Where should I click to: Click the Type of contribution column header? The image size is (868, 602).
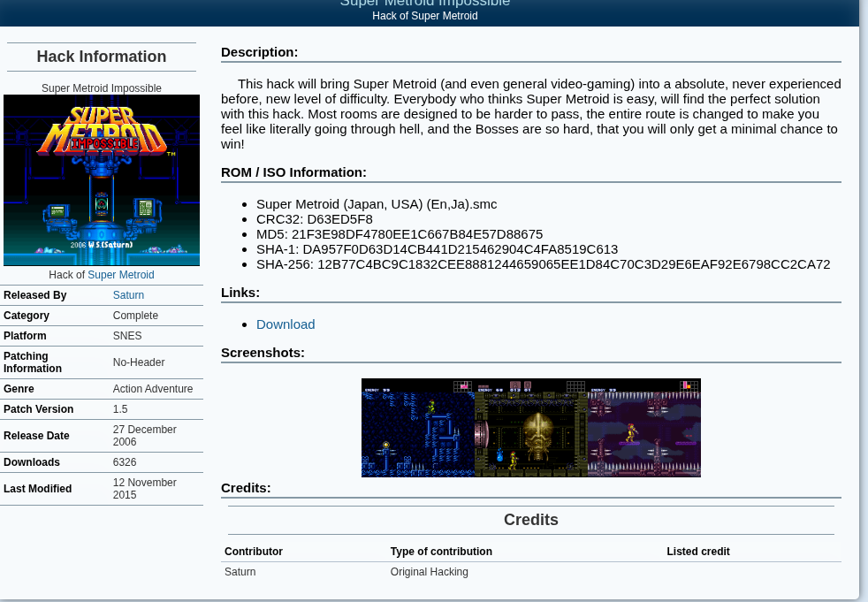441,552
